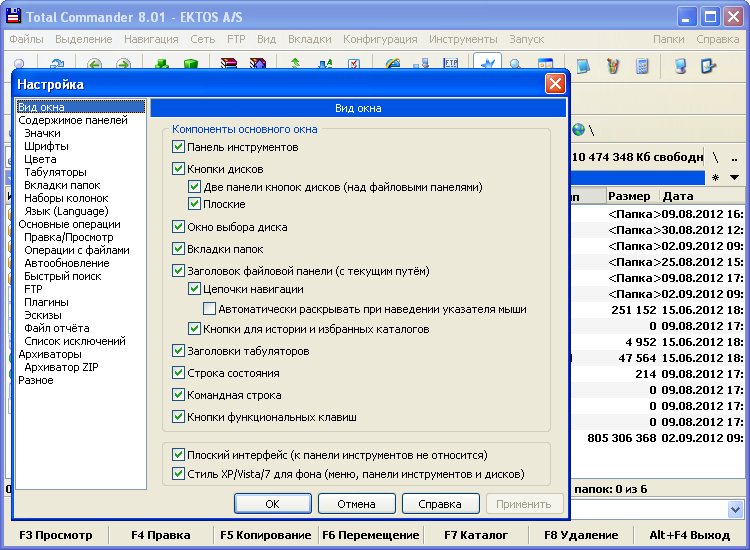Toggle the Цепочки навигации checkbox

[x=194, y=288]
